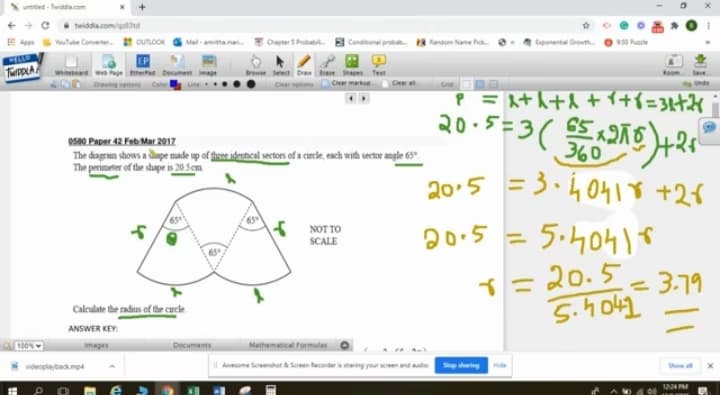Screen dimensions: 720x395
Task: Open the Chrome three-dot menu
Action: (x=709, y=26)
